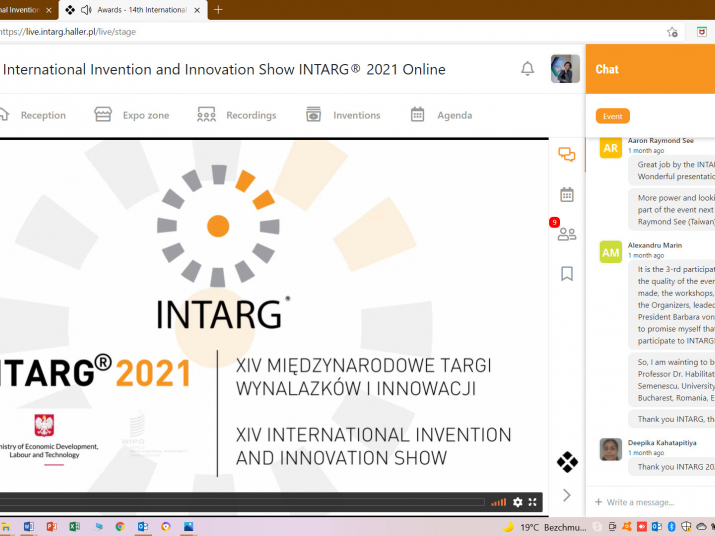715x536 pixels.
Task: Go to the Reception tab
Action: coord(34,115)
